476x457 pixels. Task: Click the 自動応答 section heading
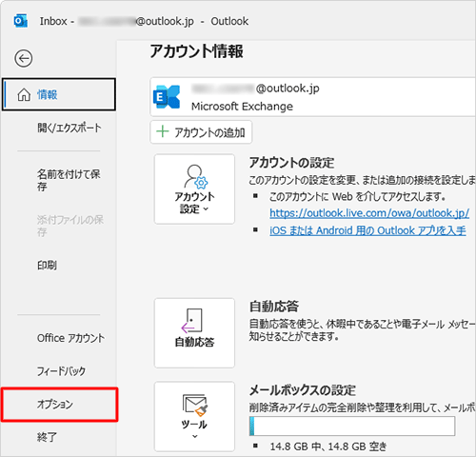(x=274, y=307)
